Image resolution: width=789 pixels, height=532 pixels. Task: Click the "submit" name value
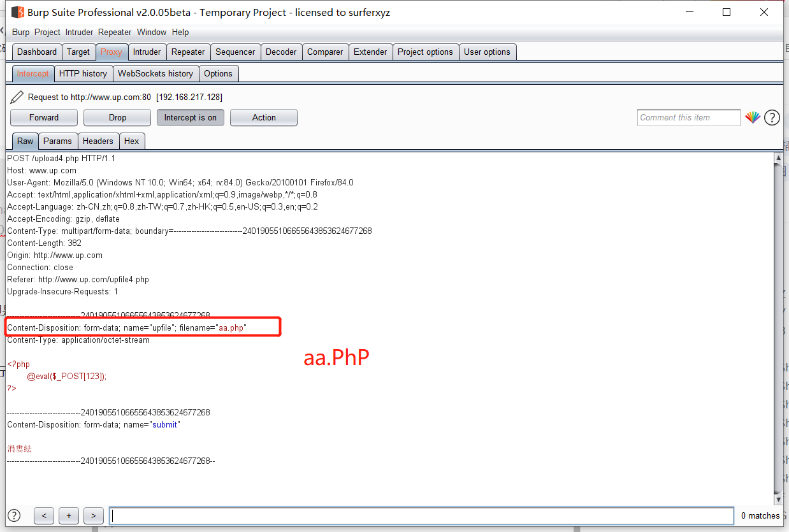click(165, 424)
